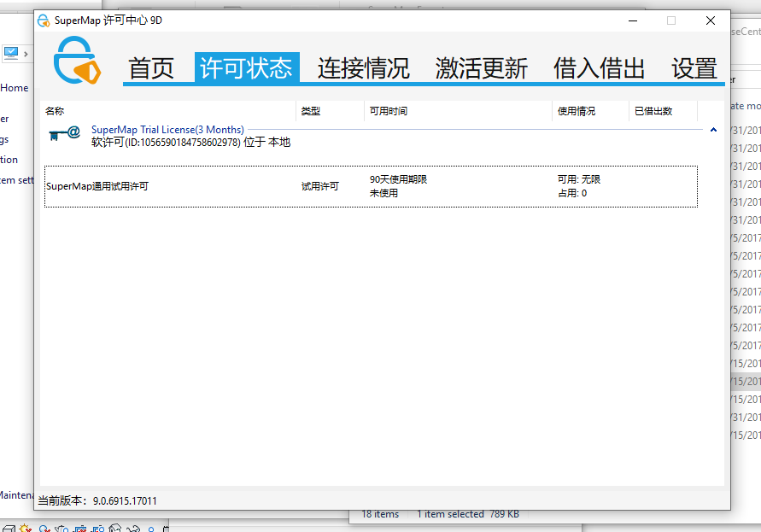Click '1 item selected 789 KB' status text
Image resolution: width=761 pixels, height=532 pixels.
468,514
